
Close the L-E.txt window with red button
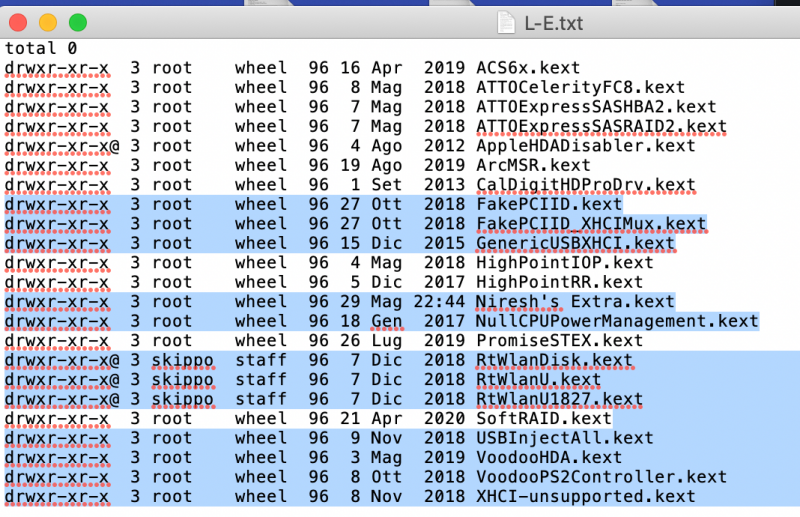click(x=18, y=22)
